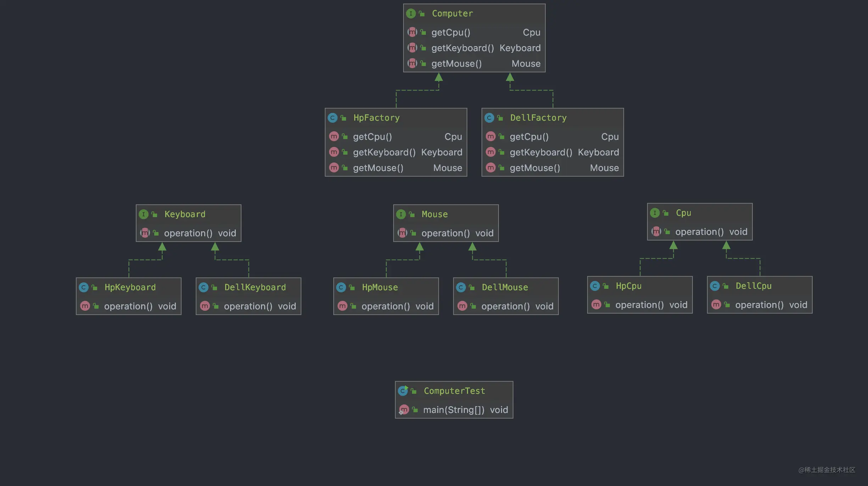
Task: Select the HpMouse class name
Action: click(x=380, y=287)
